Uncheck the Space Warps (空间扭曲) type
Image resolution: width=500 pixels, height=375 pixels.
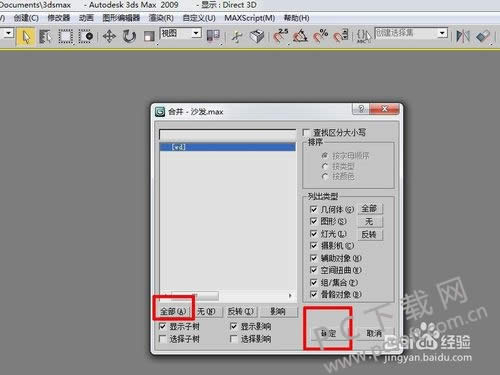(x=313, y=270)
